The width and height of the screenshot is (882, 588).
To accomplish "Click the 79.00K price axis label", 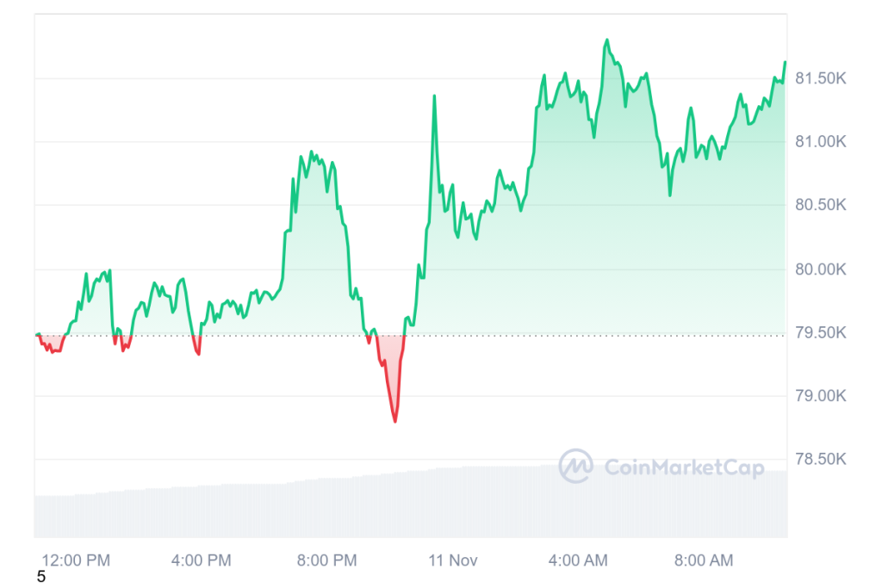I will [821, 396].
